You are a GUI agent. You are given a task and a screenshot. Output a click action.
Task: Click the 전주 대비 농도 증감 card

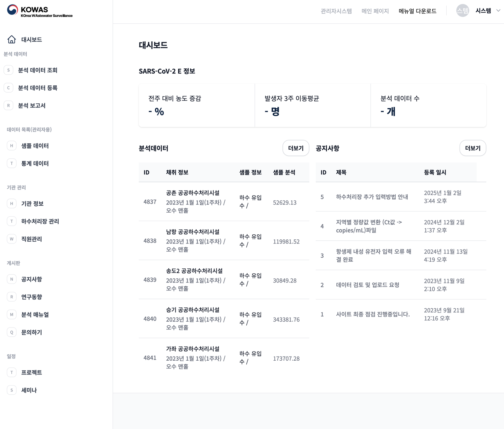click(x=197, y=106)
